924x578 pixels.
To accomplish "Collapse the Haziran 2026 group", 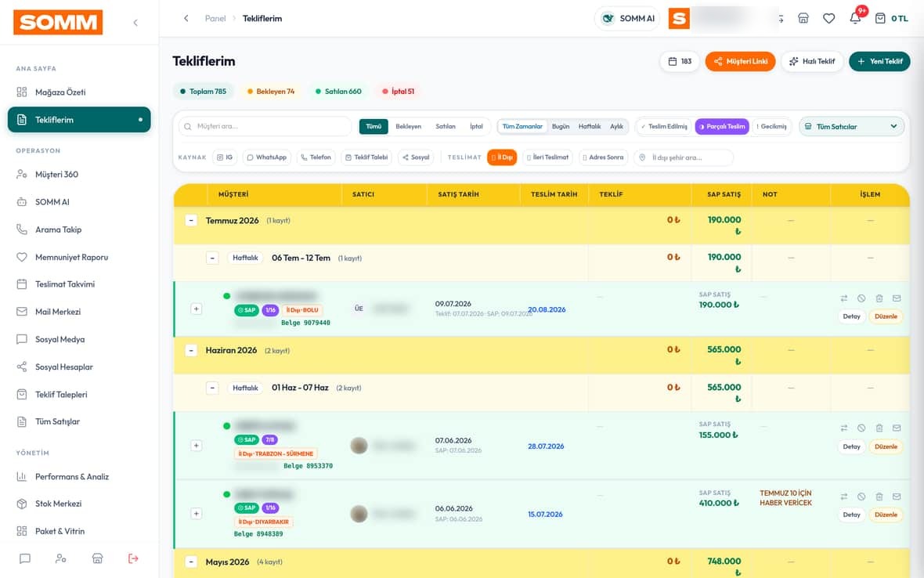I will (x=191, y=351).
